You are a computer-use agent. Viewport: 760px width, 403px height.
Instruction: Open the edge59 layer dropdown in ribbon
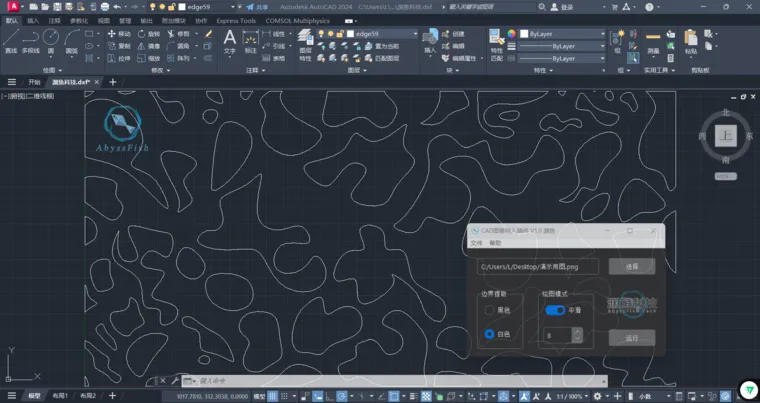[382, 34]
